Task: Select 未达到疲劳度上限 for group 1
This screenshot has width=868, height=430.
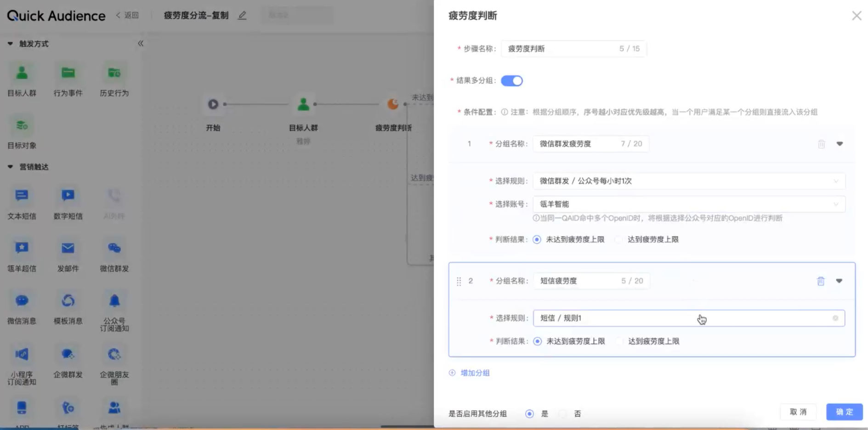Action: pyautogui.click(x=537, y=239)
